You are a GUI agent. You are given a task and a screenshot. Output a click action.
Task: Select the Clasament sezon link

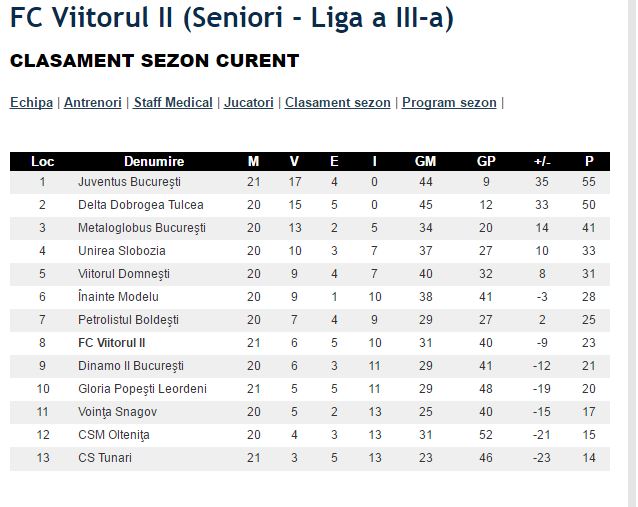[338, 103]
